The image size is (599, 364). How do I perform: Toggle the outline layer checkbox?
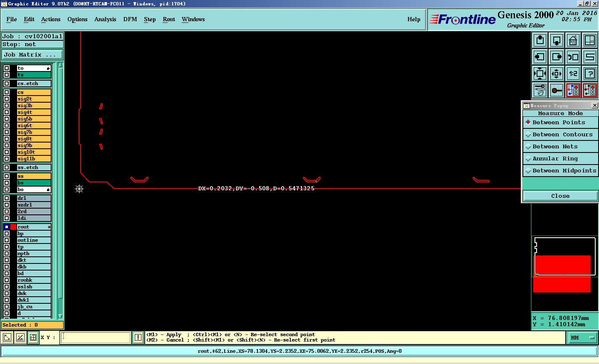pyautogui.click(x=7, y=240)
